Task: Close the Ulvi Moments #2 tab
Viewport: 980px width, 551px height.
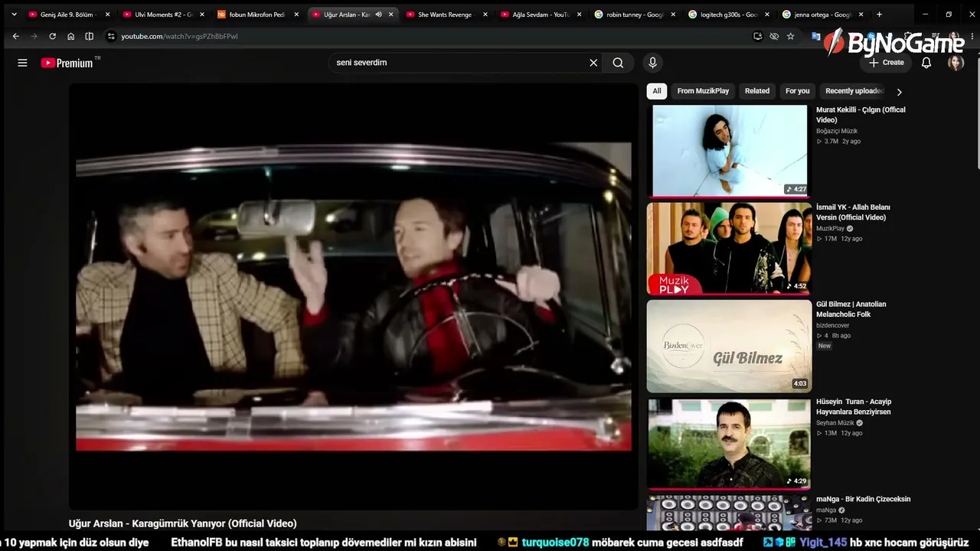Action: [x=202, y=14]
